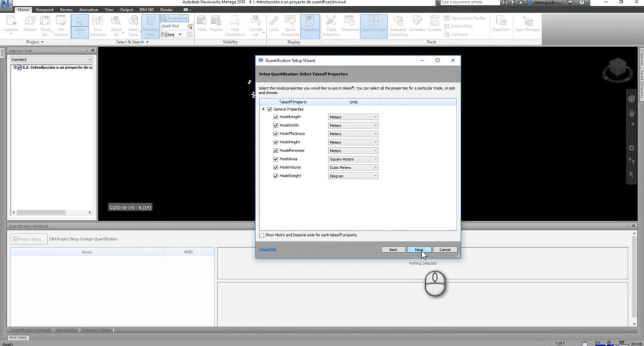Screen dimensions: 644x346
Task: Click the Setup Help link
Action: coord(267,249)
